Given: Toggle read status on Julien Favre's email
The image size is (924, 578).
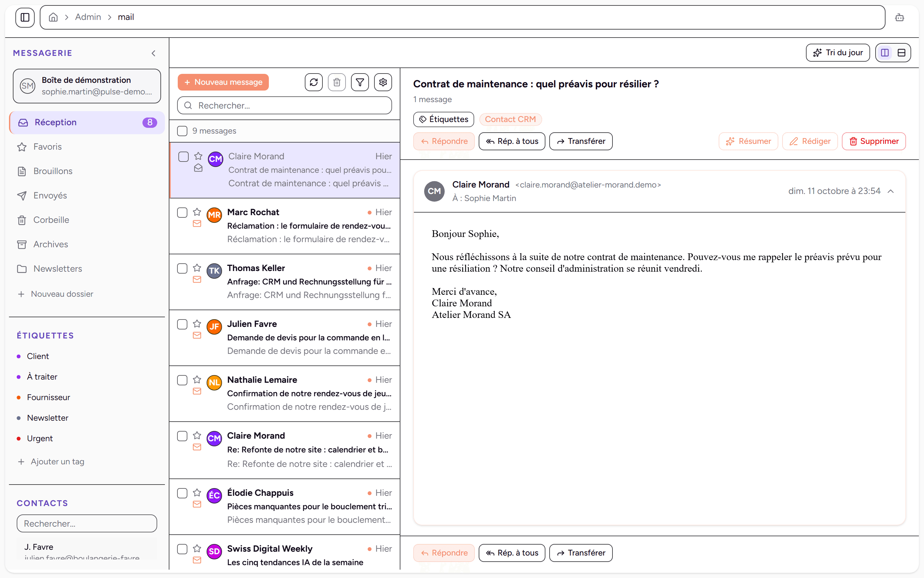Looking at the screenshot, I should 197,335.
